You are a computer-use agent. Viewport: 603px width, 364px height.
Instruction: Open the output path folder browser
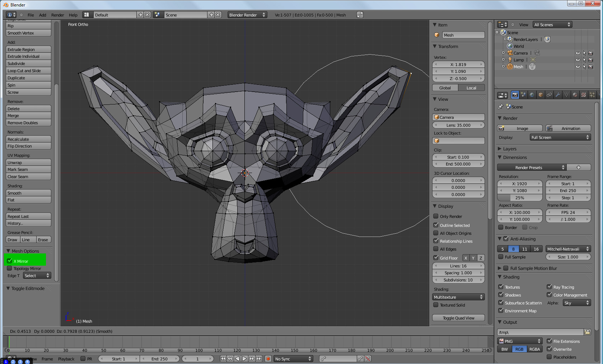tap(587, 332)
